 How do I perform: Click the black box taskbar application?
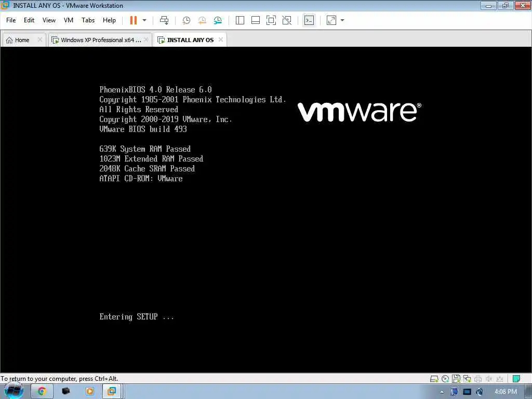tap(66, 392)
